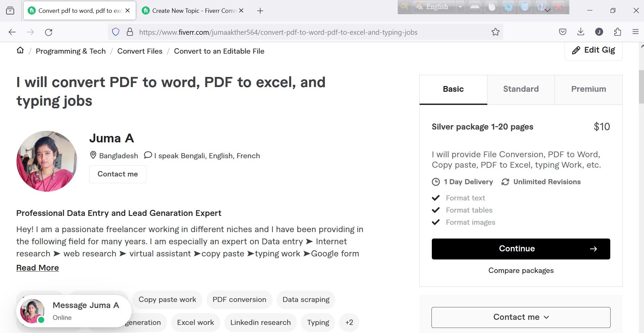Viewport: 644px width, 333px height.
Task: Open the Firefox hamburger application menu
Action: (x=636, y=32)
